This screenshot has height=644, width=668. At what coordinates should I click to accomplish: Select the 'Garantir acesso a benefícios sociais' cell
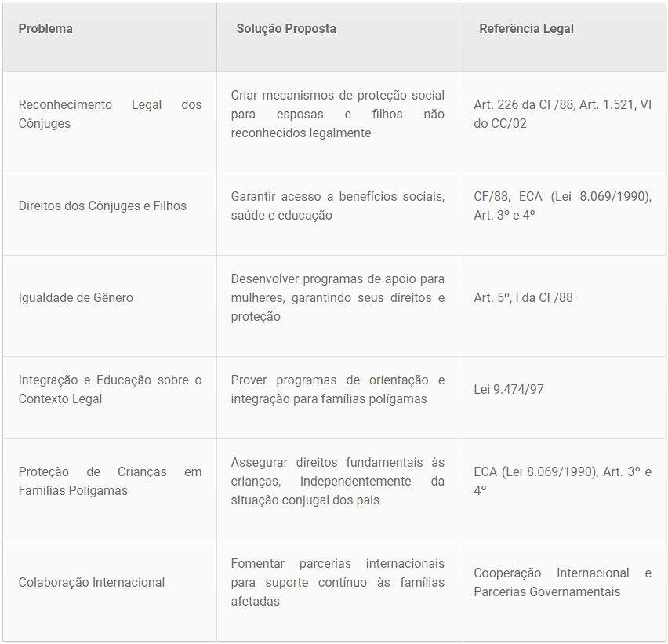click(337, 206)
